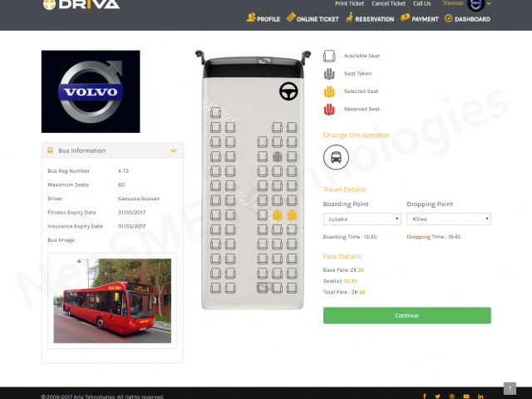
Task: Click the bus operator icon
Action: point(336,157)
